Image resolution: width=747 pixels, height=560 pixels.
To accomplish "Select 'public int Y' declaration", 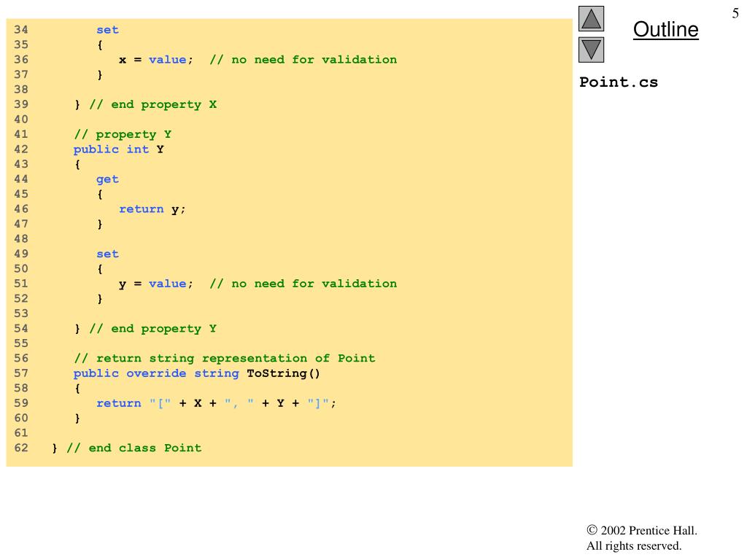I will point(119,149).
